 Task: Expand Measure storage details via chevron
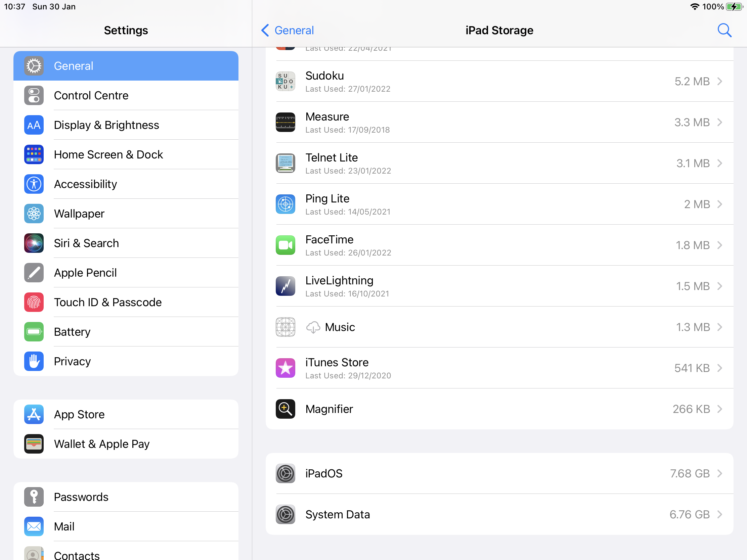[720, 122]
